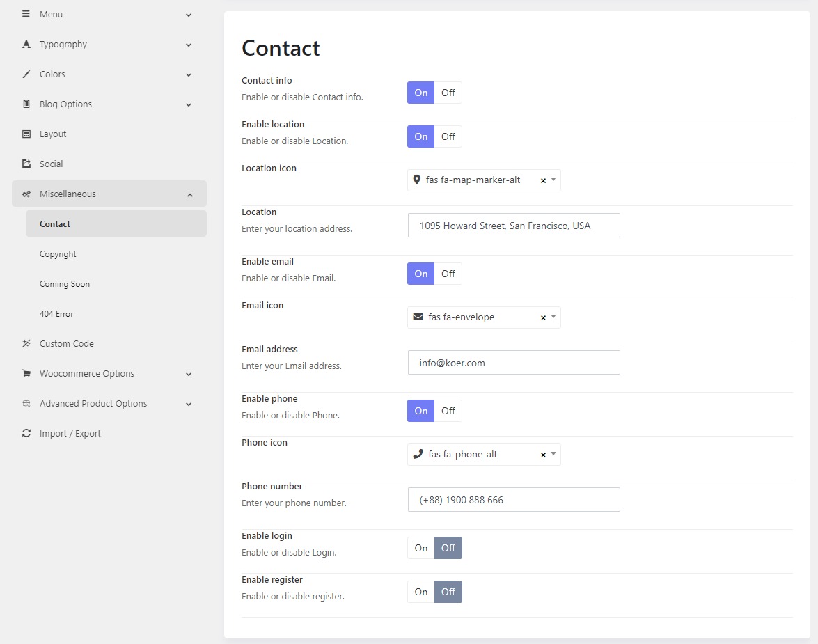Open the Phone icon dropdown arrow
This screenshot has width=818, height=644.
553,454
